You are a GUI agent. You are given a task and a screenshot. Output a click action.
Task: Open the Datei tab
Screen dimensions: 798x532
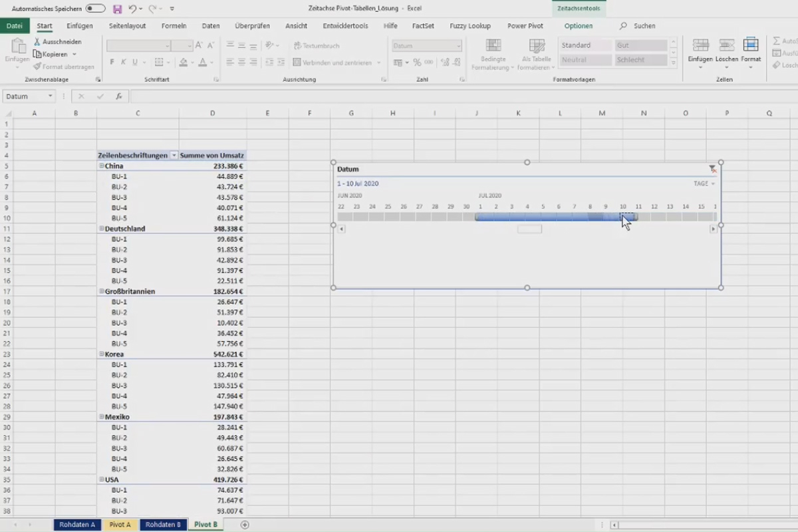[x=15, y=26]
